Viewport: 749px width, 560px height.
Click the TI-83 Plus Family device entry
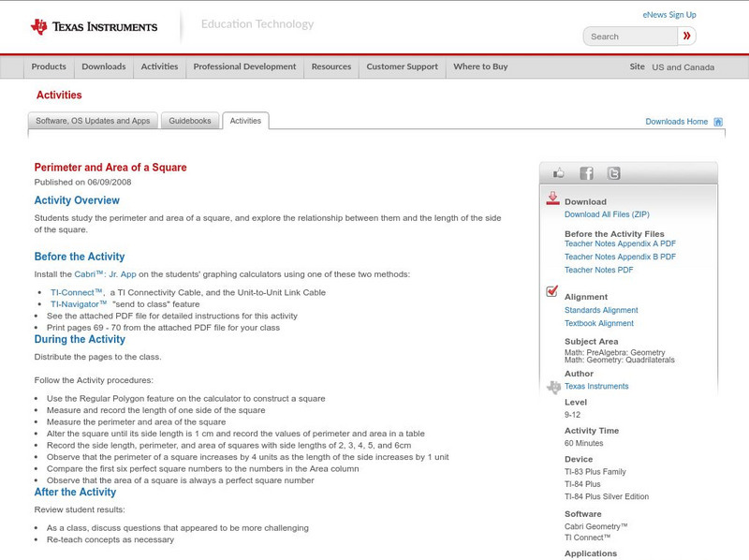[x=595, y=472]
